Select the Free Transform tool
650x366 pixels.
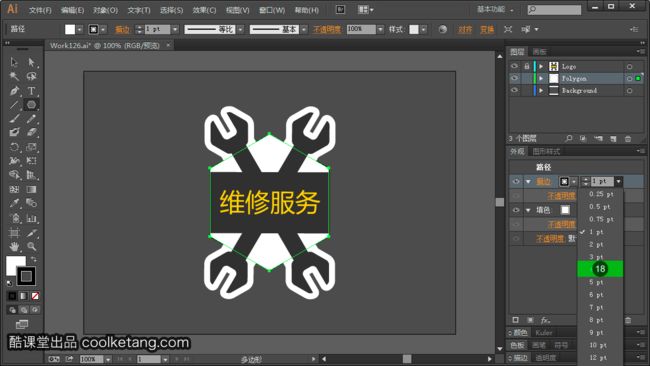pyautogui.click(x=32, y=161)
